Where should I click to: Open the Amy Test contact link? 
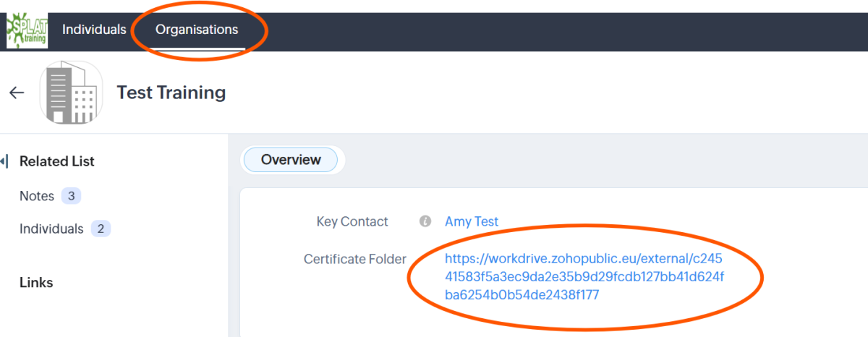(472, 221)
